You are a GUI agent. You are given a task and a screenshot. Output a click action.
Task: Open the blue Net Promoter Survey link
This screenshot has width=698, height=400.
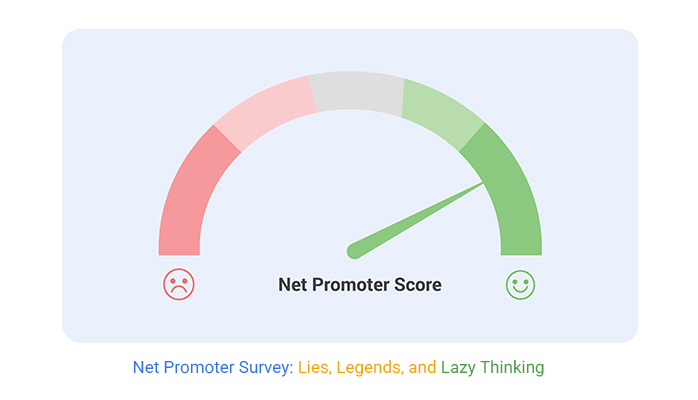point(213,368)
